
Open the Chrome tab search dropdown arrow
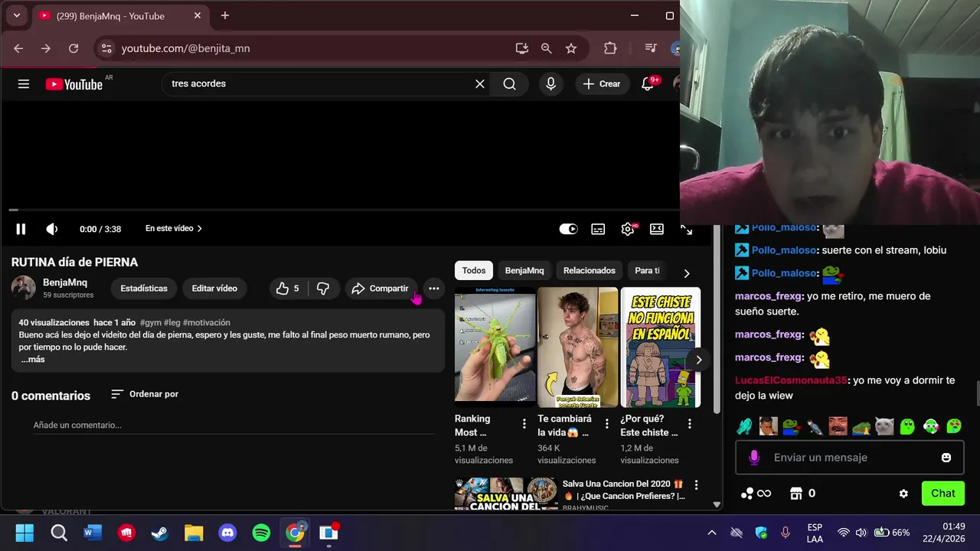(x=16, y=15)
